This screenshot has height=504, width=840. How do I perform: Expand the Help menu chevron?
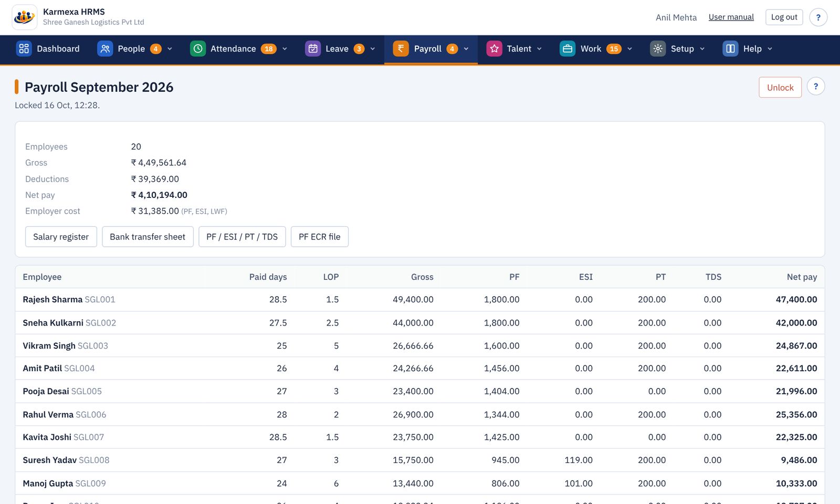point(770,49)
